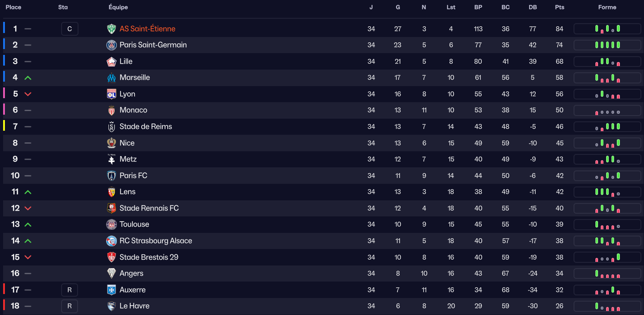644x315 pixels.
Task: Select the Toulouse team name
Action: (134, 224)
